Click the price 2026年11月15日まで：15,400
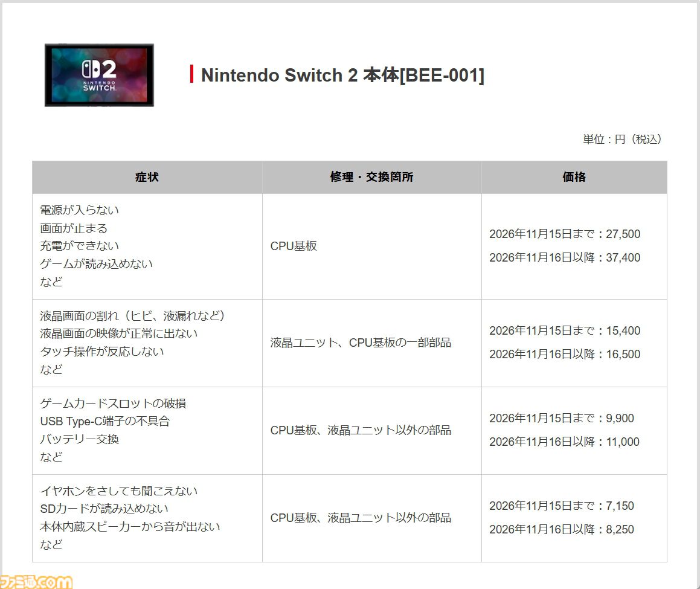The height and width of the screenshot is (589, 700). [x=565, y=330]
